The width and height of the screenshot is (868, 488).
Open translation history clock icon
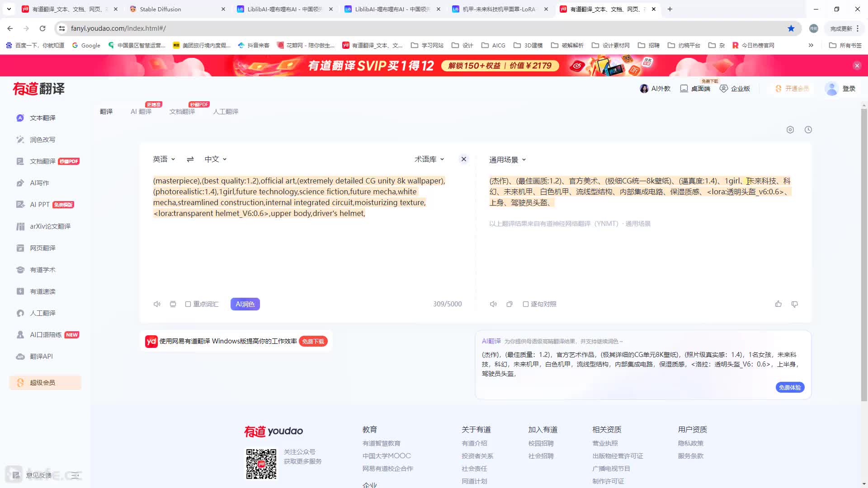(x=808, y=130)
